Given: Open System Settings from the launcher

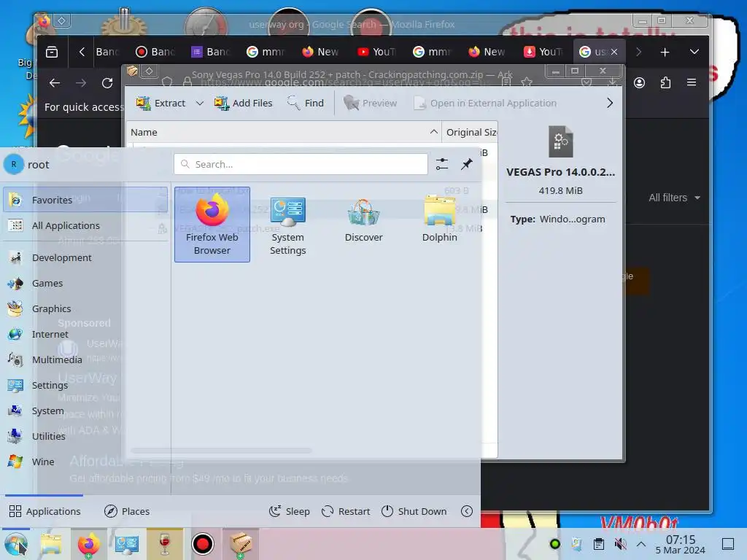Looking at the screenshot, I should [x=287, y=225].
